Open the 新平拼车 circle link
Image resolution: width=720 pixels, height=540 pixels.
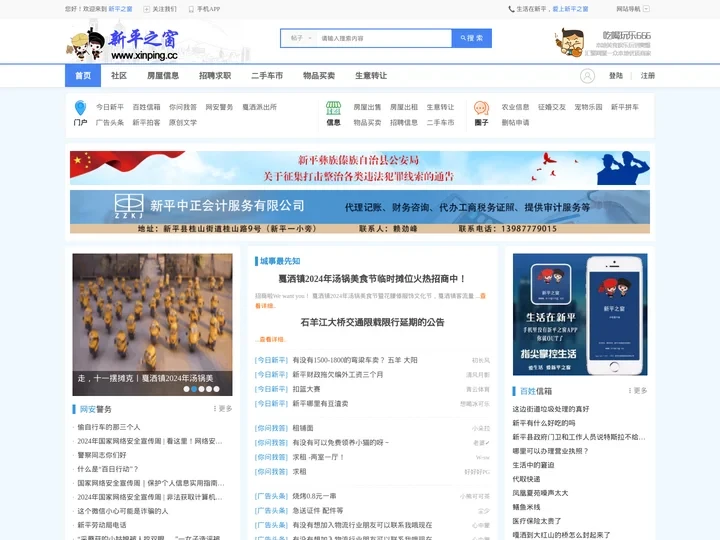[625, 107]
